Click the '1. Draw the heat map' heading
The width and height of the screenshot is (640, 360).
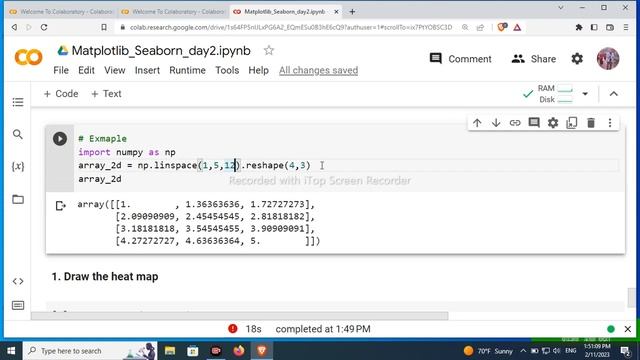(105, 276)
